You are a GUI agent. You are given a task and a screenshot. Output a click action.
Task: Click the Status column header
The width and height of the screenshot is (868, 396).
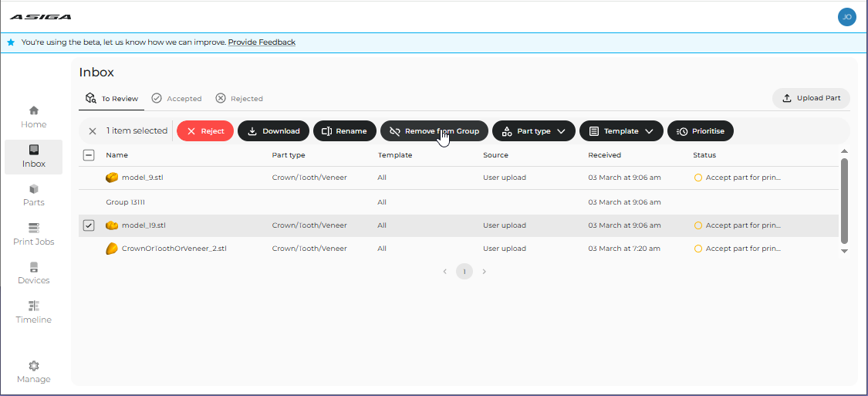point(704,155)
